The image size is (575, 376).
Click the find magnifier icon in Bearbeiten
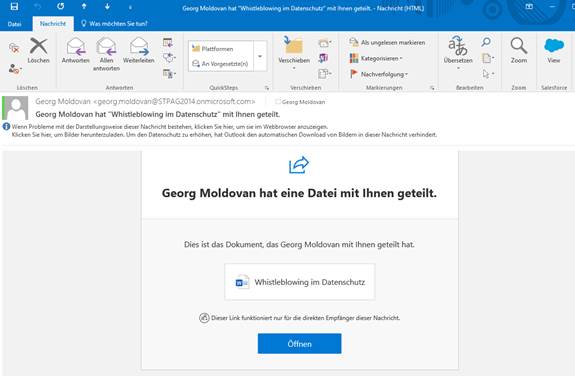(x=486, y=42)
